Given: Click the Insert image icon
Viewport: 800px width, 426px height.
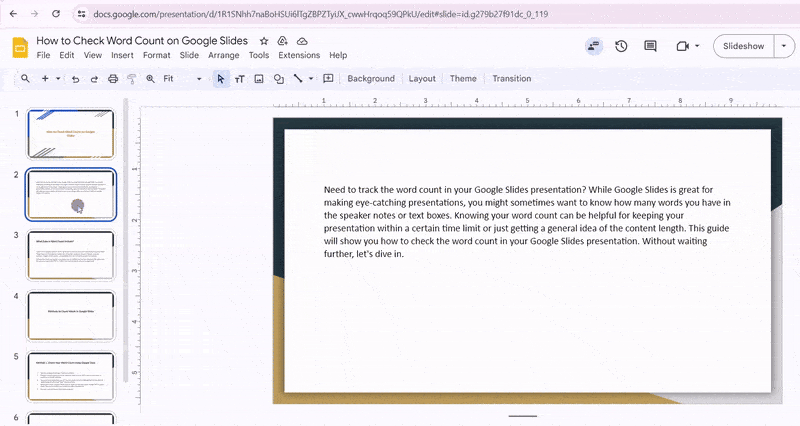Looking at the screenshot, I should pyautogui.click(x=259, y=79).
